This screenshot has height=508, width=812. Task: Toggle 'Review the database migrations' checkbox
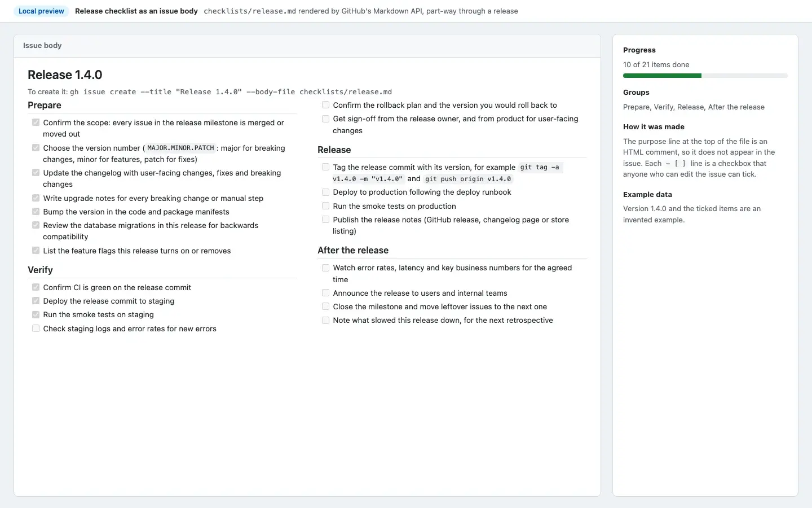(x=36, y=225)
